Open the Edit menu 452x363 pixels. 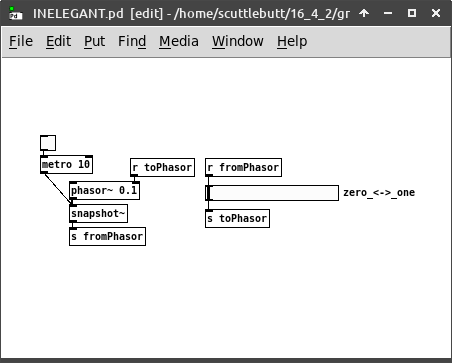coord(58,41)
